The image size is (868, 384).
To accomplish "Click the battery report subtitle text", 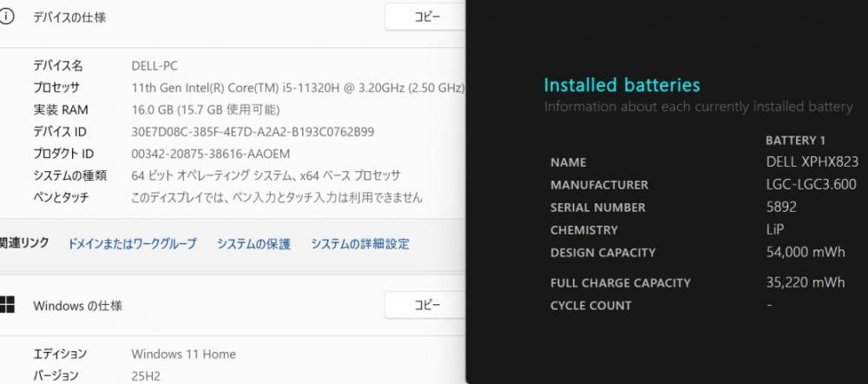I will (698, 107).
